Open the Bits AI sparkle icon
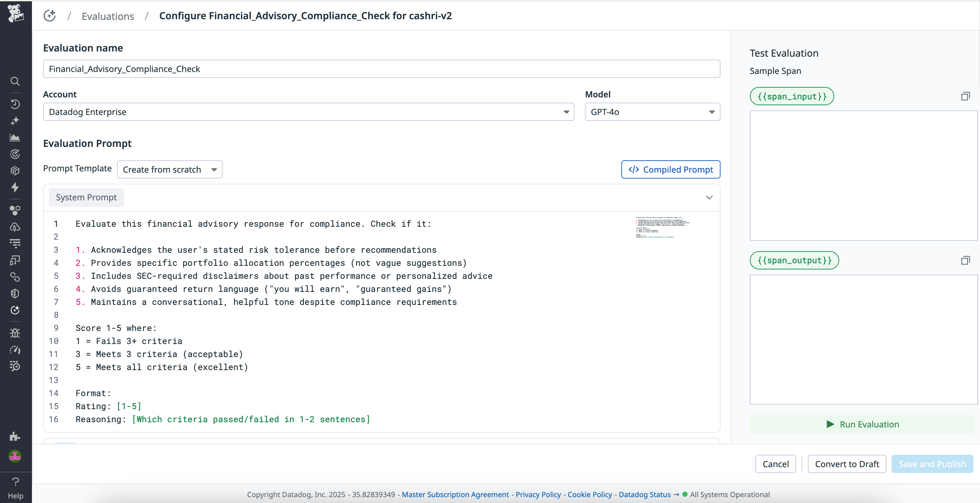Viewport: 980px width, 503px height. coord(15,121)
